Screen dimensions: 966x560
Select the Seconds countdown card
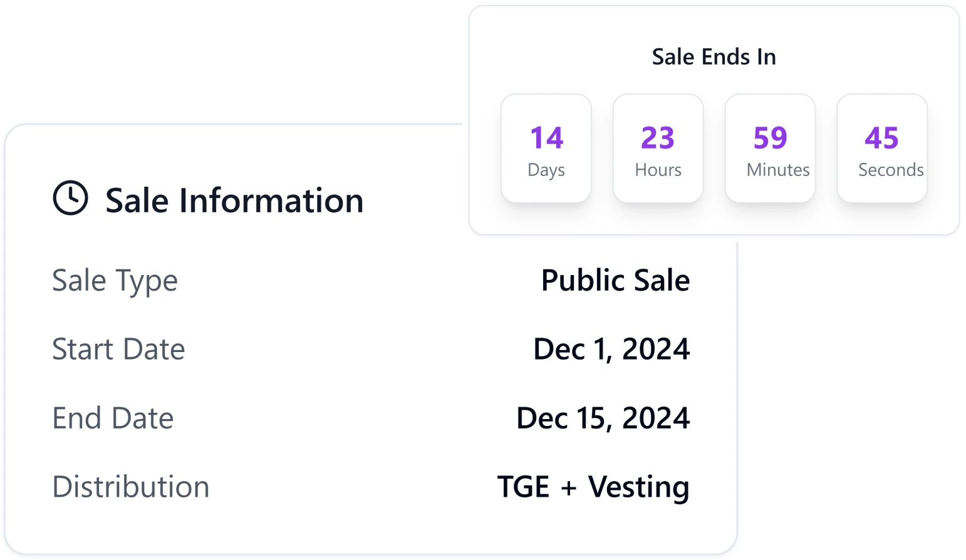(x=881, y=148)
